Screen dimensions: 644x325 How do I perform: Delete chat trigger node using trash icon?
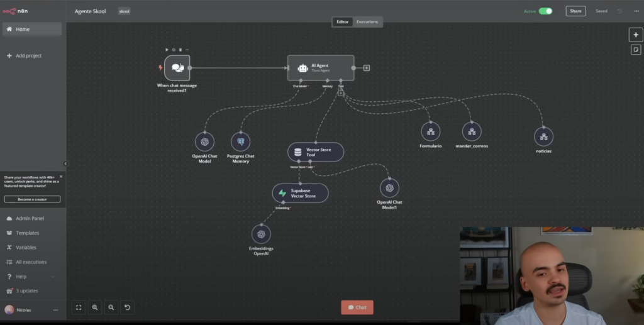[180, 50]
